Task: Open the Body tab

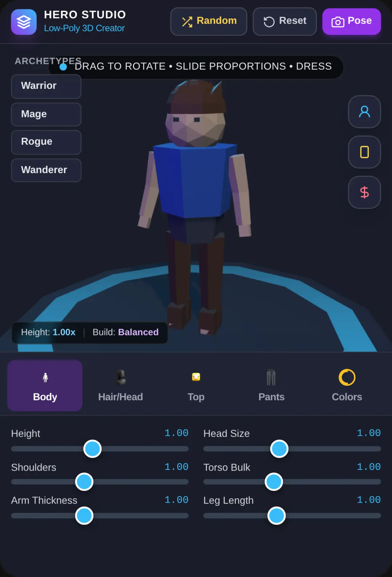Action: point(45,385)
